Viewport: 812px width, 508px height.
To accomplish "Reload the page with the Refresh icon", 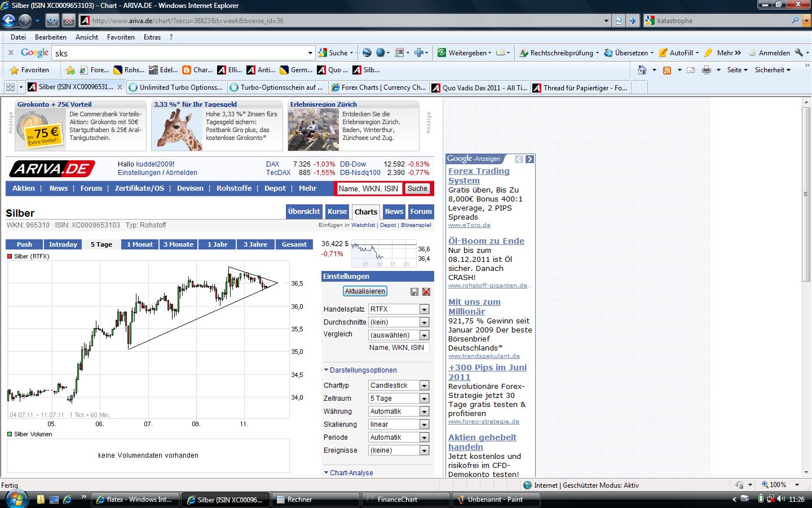I will pyautogui.click(x=52, y=21).
